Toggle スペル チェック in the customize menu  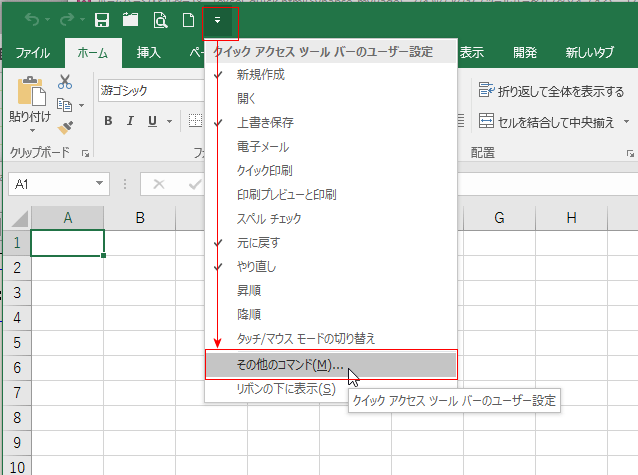pos(331,219)
